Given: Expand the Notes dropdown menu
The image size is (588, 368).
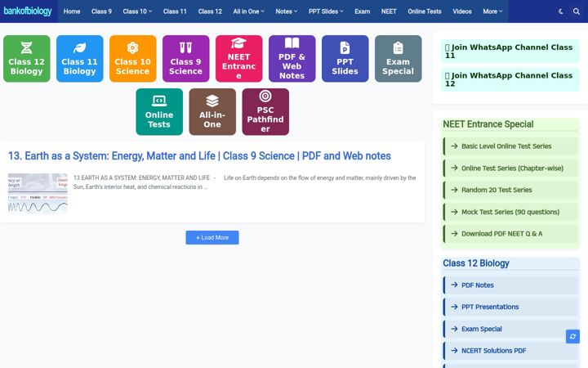Looking at the screenshot, I should point(286,11).
